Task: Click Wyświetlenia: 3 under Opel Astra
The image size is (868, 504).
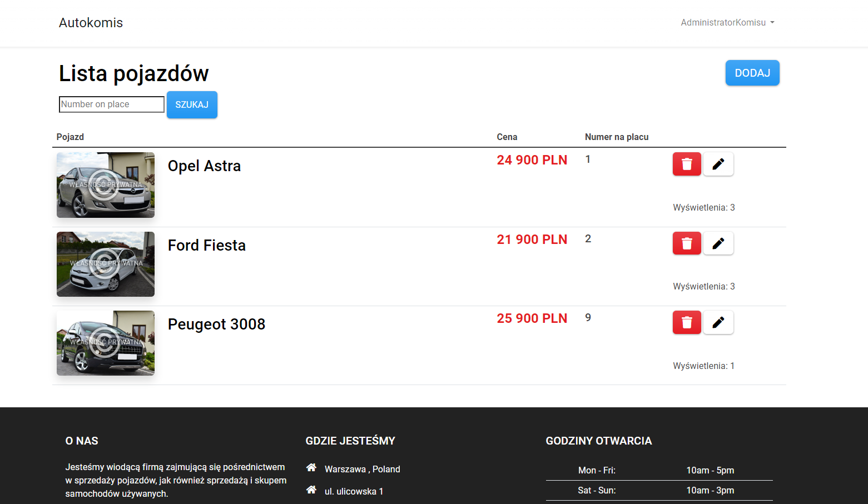Action: click(x=704, y=207)
